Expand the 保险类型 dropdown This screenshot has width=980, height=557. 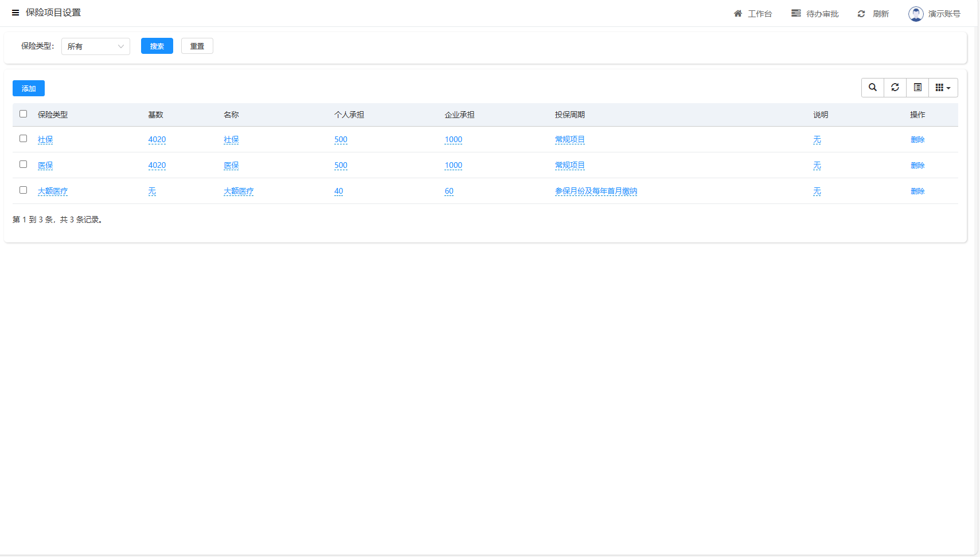point(96,46)
